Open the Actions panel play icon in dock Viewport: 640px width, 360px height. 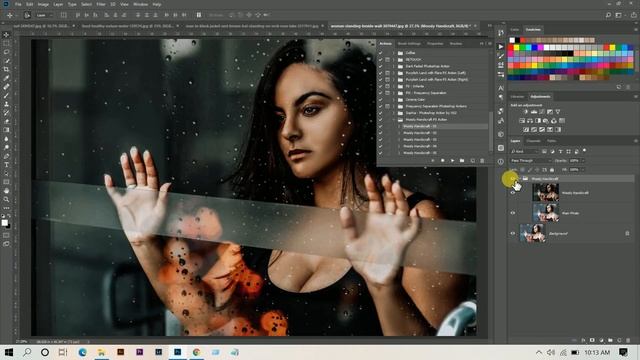tap(501, 47)
